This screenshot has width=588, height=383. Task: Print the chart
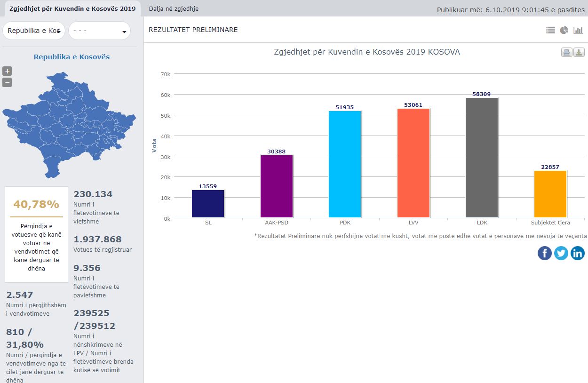[x=566, y=52]
